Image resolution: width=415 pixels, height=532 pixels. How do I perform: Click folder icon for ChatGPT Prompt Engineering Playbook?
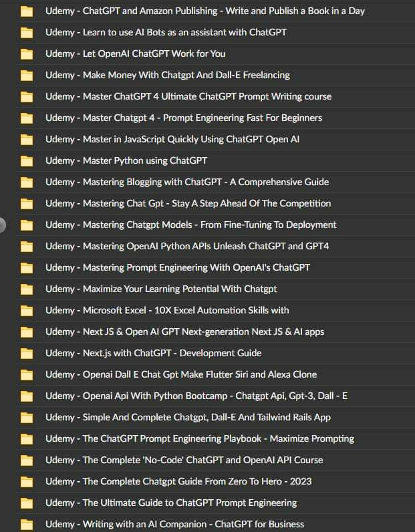(x=27, y=439)
